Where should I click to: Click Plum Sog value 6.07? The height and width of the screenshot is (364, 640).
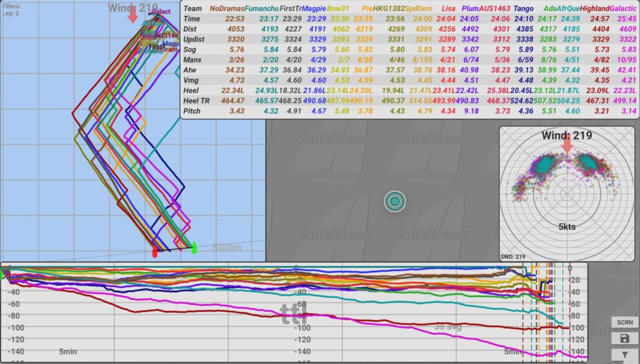[471, 49]
